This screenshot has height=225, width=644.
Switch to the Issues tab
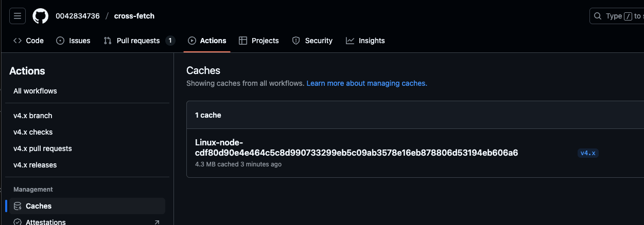(x=73, y=41)
